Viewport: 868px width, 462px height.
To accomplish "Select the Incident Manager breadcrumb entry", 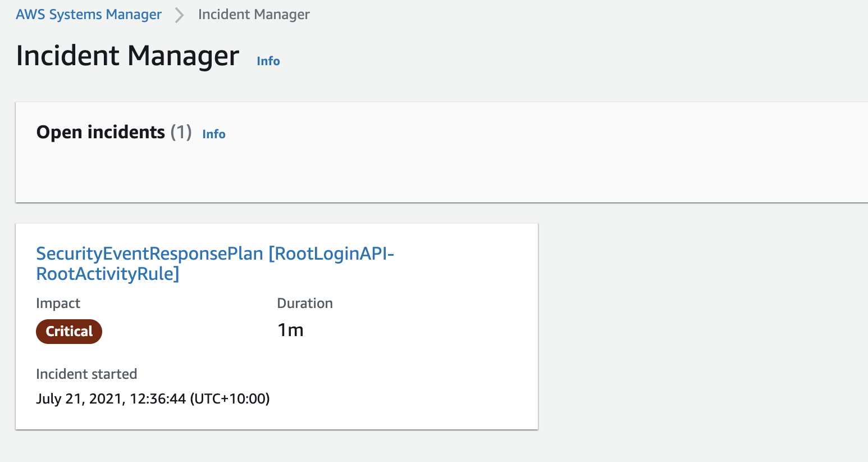I will click(253, 15).
